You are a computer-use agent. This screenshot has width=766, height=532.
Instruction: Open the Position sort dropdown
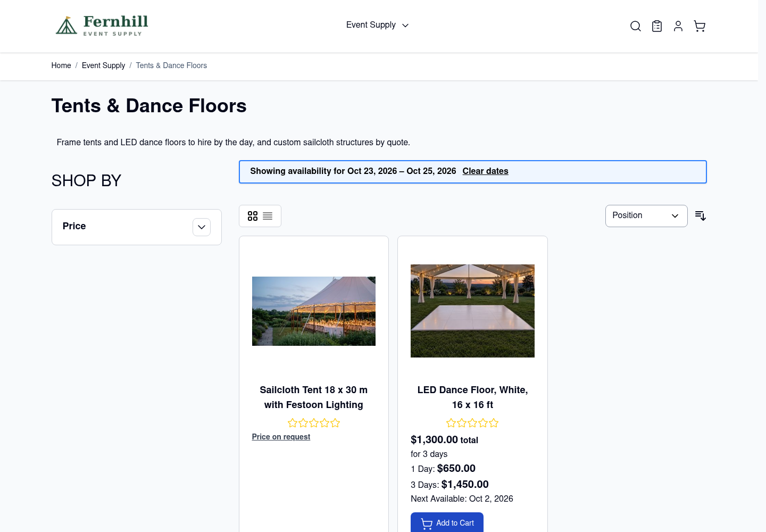click(x=646, y=216)
